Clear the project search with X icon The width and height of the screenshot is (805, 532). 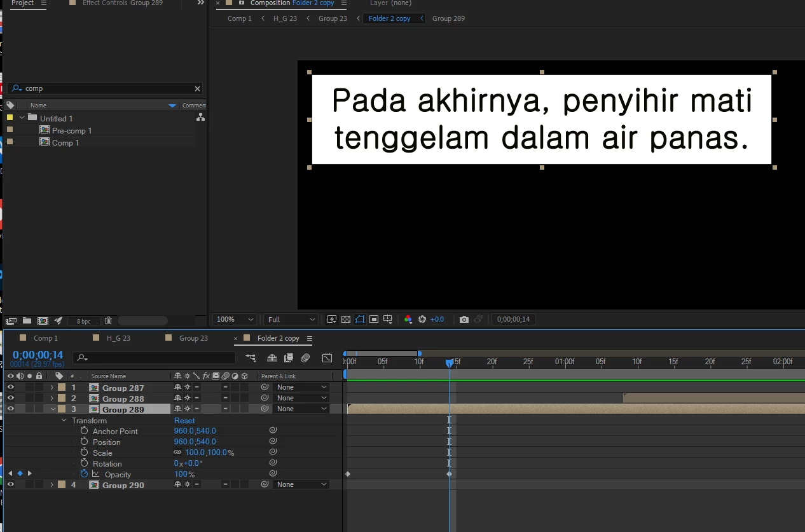(197, 89)
